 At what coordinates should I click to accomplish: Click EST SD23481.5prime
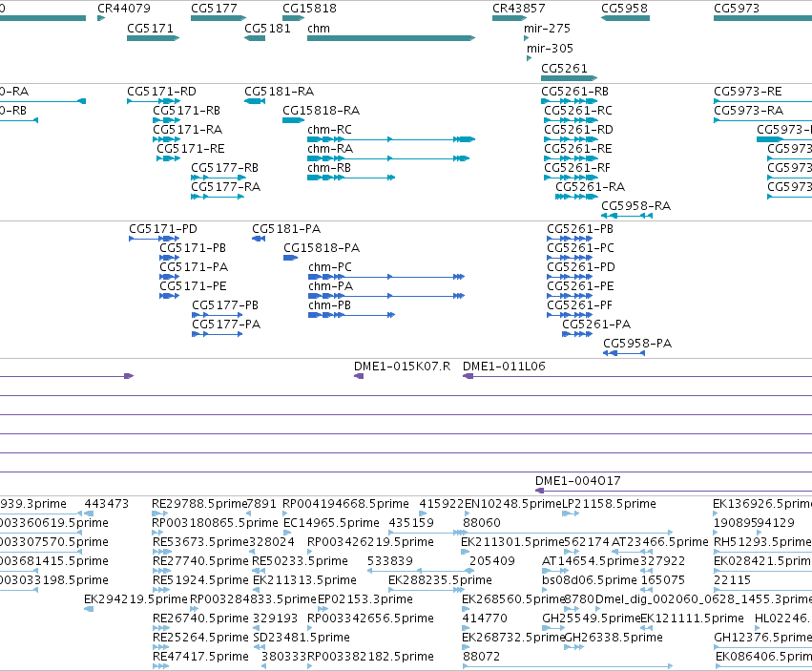(x=301, y=638)
